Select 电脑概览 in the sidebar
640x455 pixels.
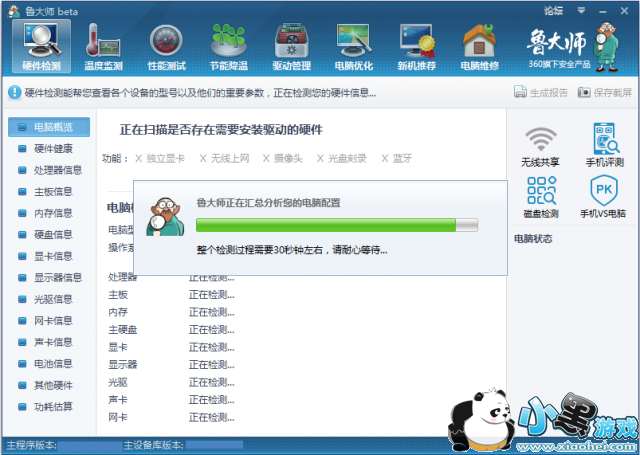tap(49, 127)
